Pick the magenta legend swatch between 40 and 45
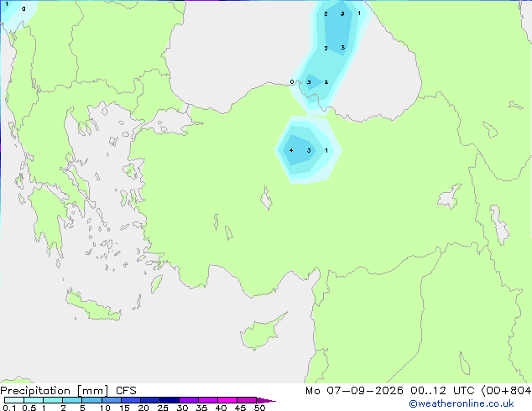 tap(227, 400)
